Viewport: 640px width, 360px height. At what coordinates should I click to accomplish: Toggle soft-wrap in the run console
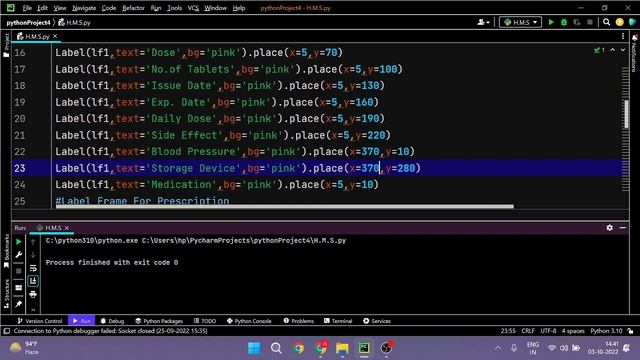33,268
